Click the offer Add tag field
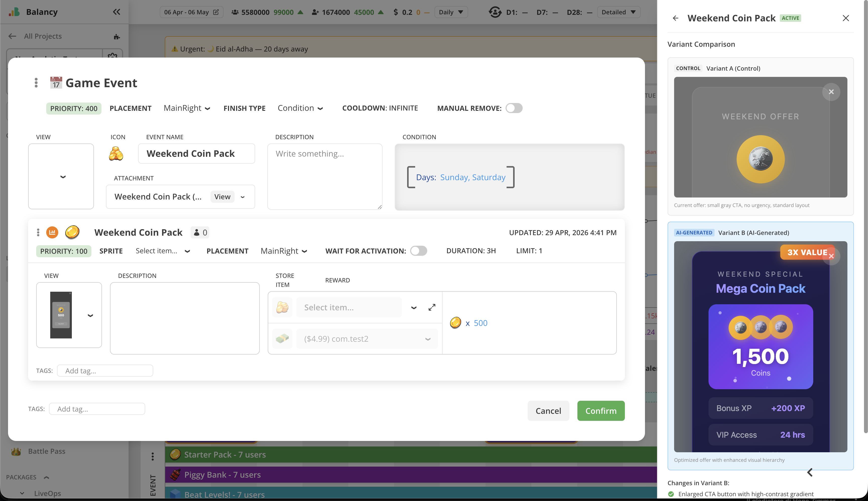Screen dimensions: 868x501 coord(105,371)
